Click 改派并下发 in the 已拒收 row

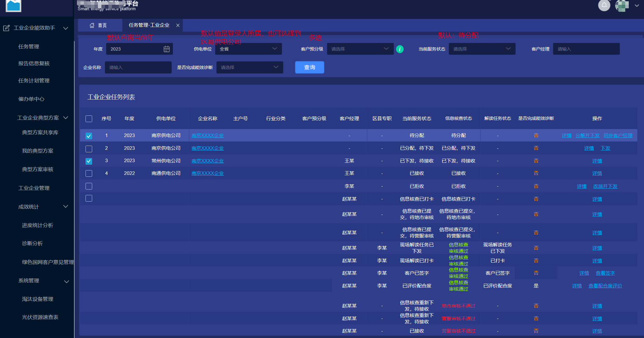605,186
